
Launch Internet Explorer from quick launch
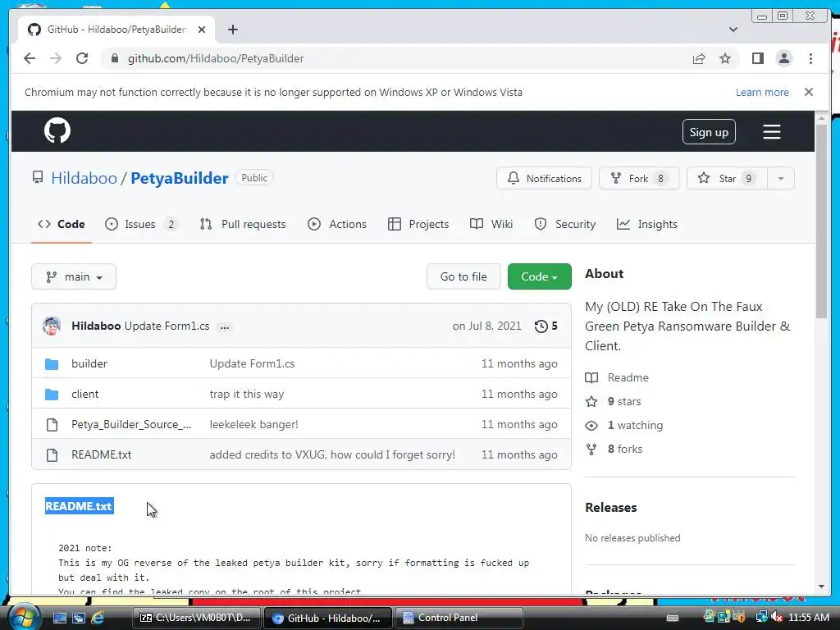98,618
